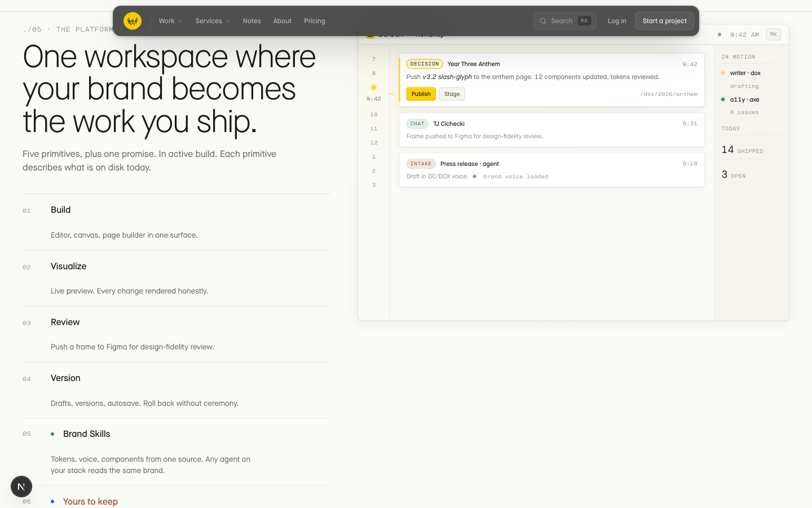812x508 pixels.
Task: Click the yellow Publish button
Action: click(x=421, y=94)
